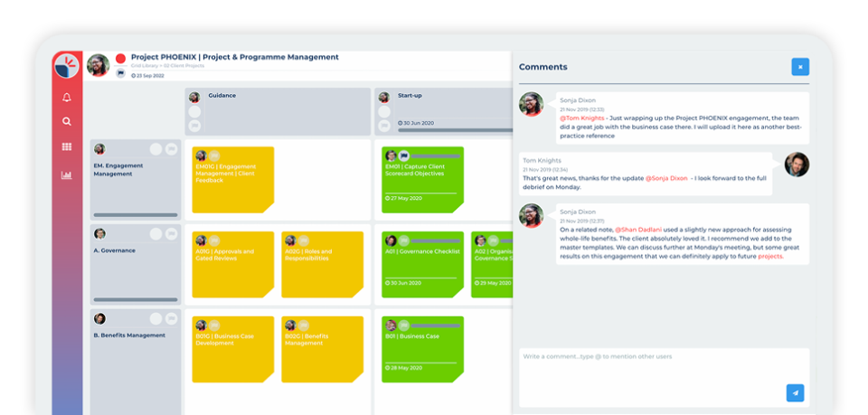Viewport: 868px width, 415px height.
Task: Click the 30 Jun 2020 Start-up column date
Action: click(x=415, y=122)
